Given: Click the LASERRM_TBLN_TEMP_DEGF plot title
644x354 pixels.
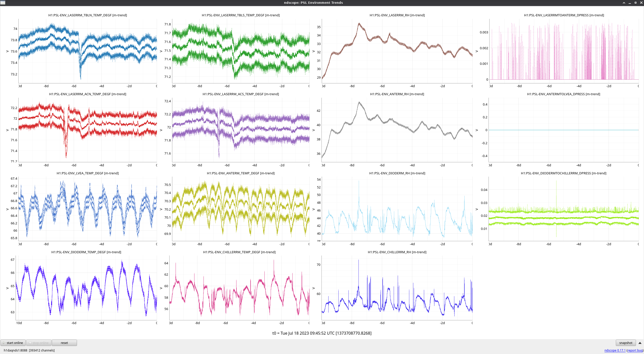Looking at the screenshot, I should pos(88,15).
